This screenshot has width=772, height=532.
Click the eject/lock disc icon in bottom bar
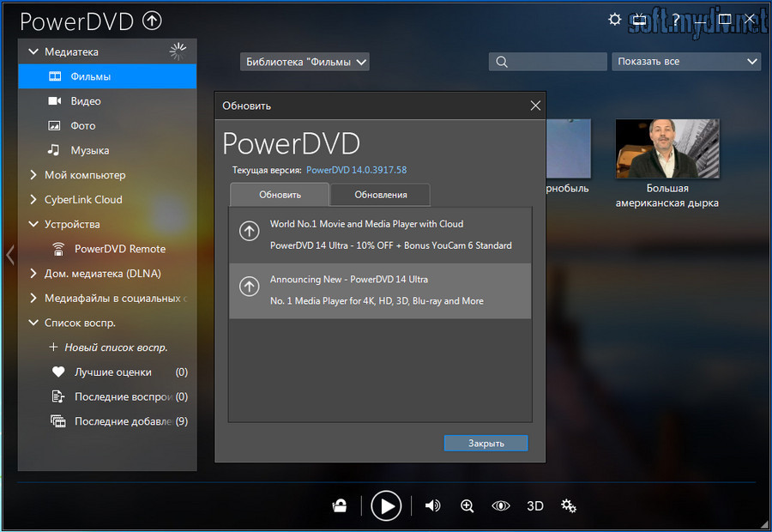340,506
